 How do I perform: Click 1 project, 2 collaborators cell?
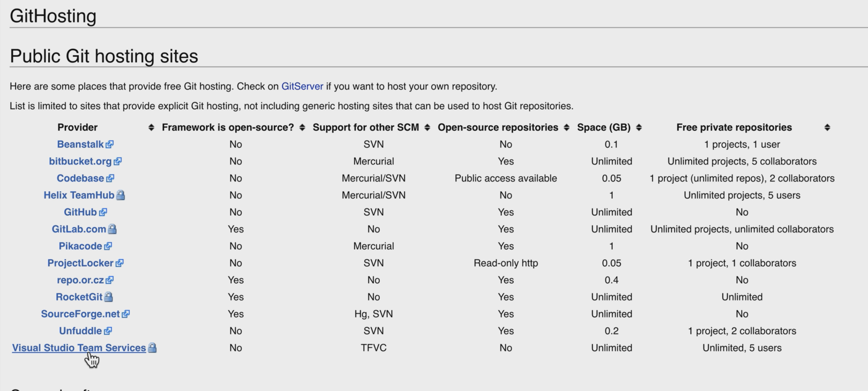pos(742,331)
